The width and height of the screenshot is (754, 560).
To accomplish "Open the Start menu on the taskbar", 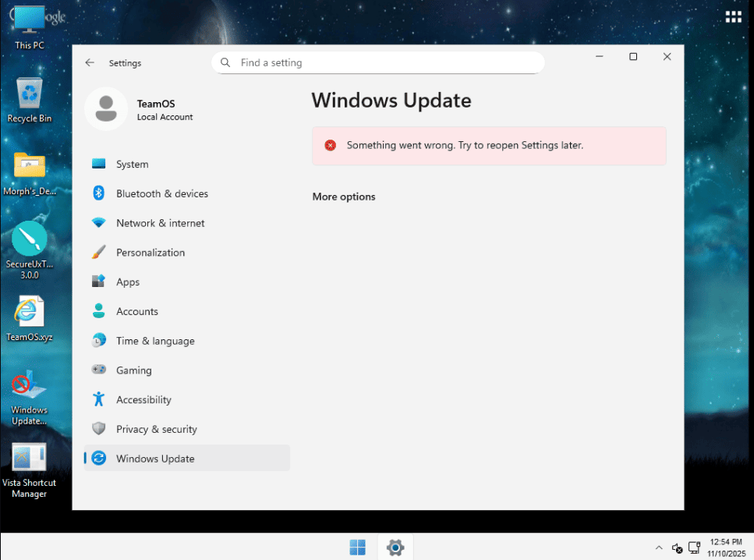I will coord(358,548).
